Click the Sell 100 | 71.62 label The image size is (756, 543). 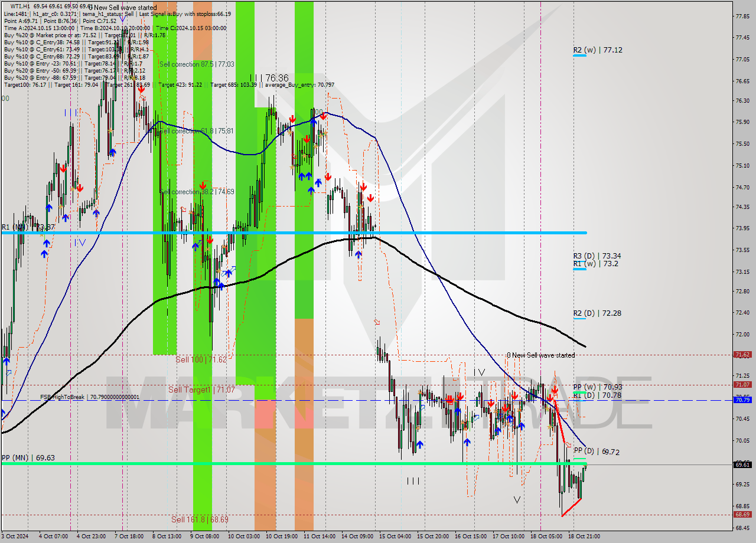pos(201,359)
